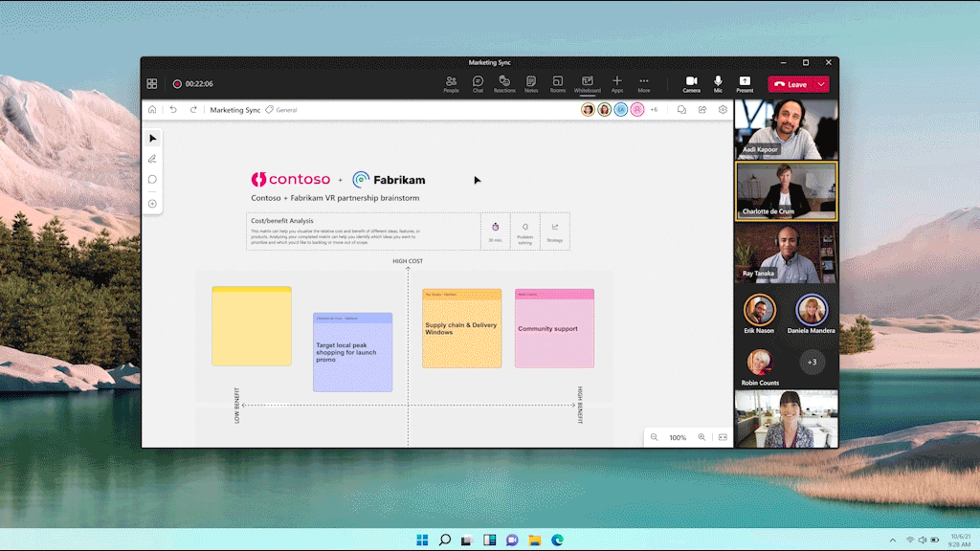Click the red Leave button
The height and width of the screenshot is (551, 980).
[x=791, y=84]
